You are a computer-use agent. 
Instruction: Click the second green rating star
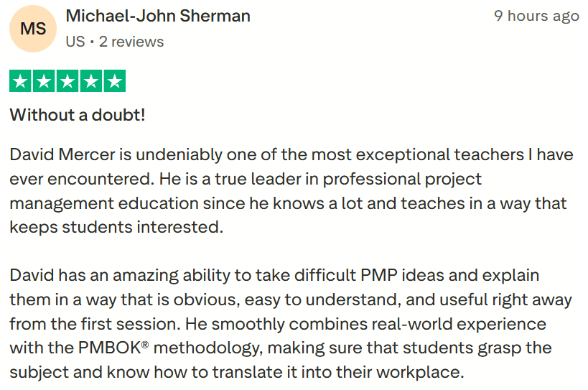45,81
